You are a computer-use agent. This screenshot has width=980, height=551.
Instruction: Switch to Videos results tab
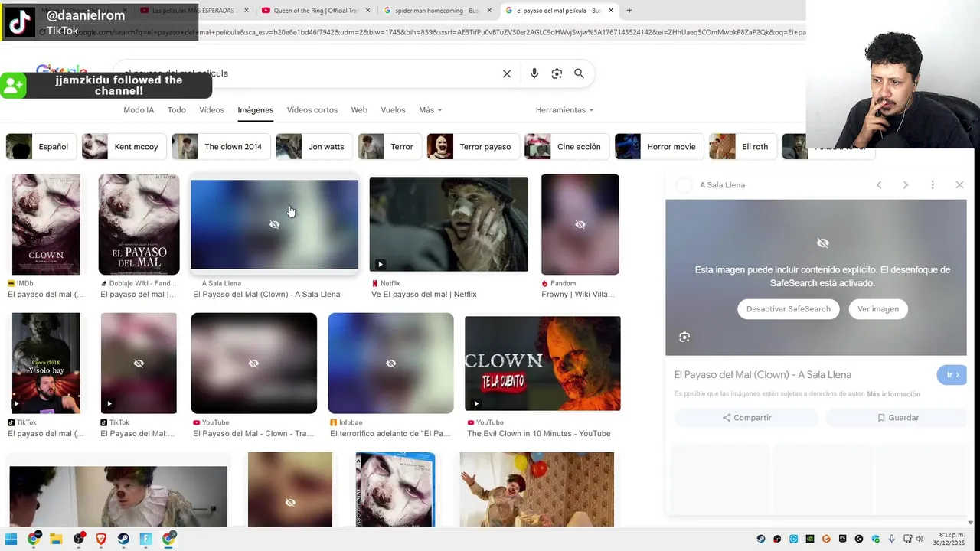pyautogui.click(x=211, y=110)
